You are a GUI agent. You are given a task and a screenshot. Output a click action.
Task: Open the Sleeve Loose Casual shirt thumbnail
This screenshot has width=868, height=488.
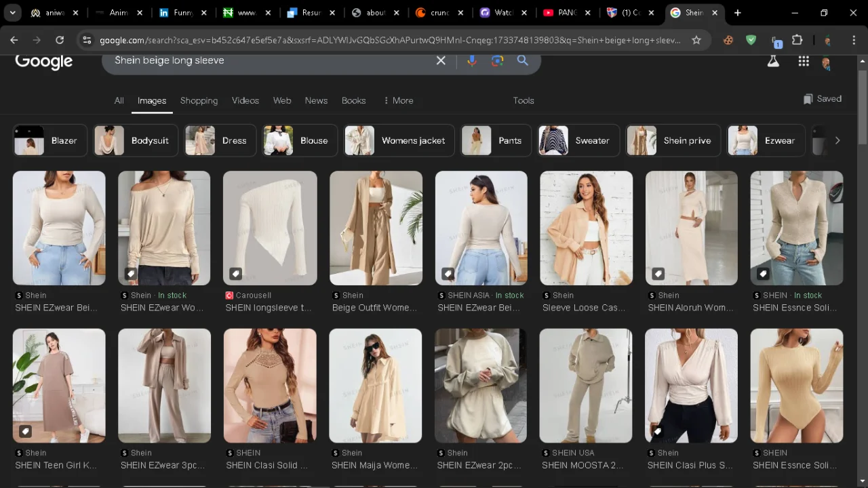(x=586, y=228)
